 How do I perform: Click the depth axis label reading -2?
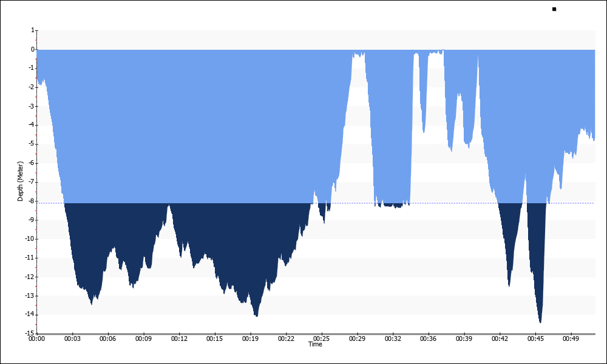click(x=32, y=87)
